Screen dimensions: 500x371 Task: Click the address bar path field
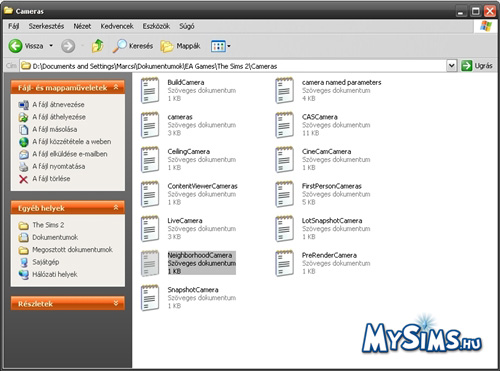pyautogui.click(x=233, y=66)
